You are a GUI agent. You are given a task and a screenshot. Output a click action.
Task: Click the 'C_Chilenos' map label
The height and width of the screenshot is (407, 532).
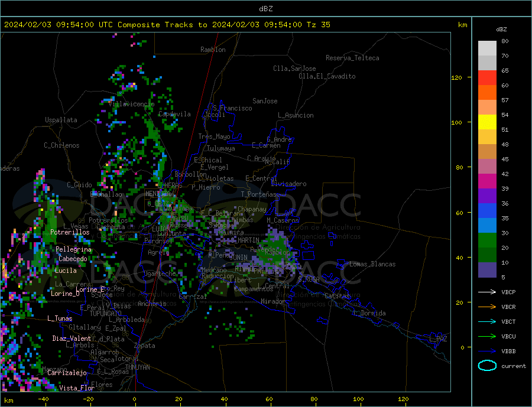[61, 145]
